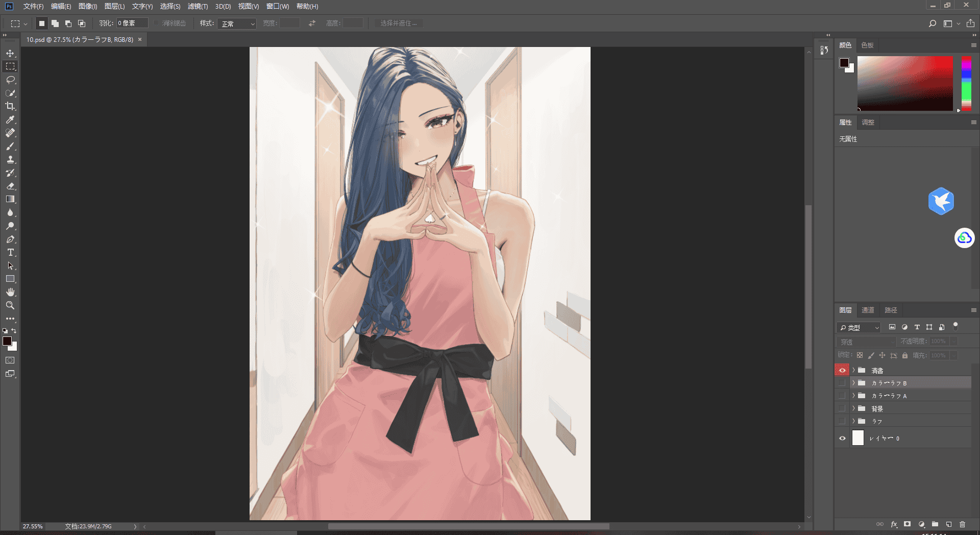The height and width of the screenshot is (535, 980).
Task: Select the Clone Stamp tool
Action: [x=10, y=159]
